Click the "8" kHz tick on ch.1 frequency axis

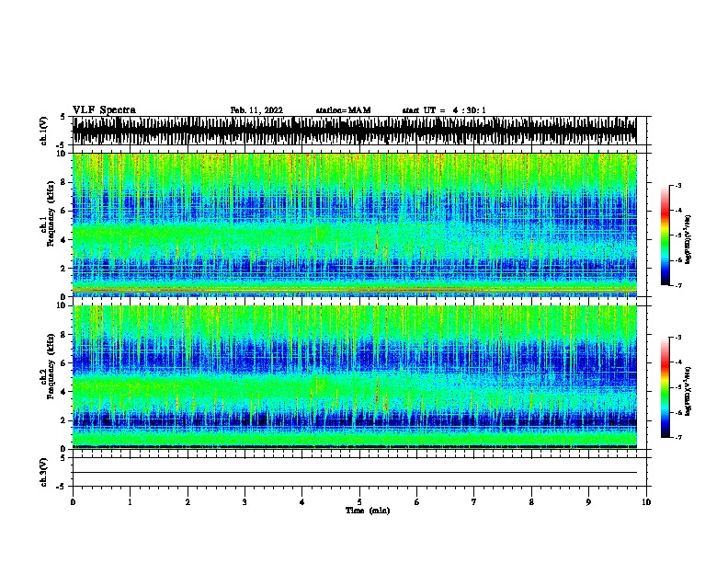tap(64, 182)
